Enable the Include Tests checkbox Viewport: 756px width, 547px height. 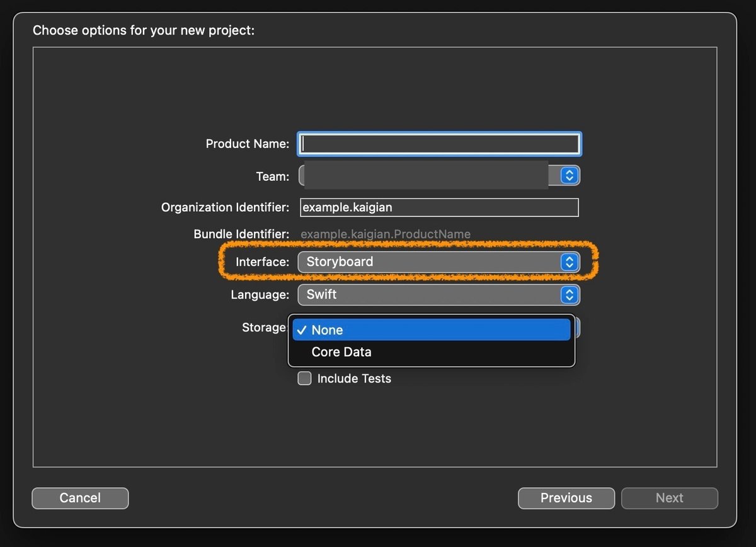(305, 379)
